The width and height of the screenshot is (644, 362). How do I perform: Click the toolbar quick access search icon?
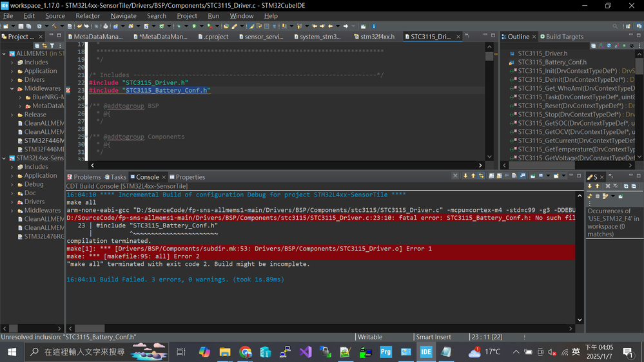[615, 26]
